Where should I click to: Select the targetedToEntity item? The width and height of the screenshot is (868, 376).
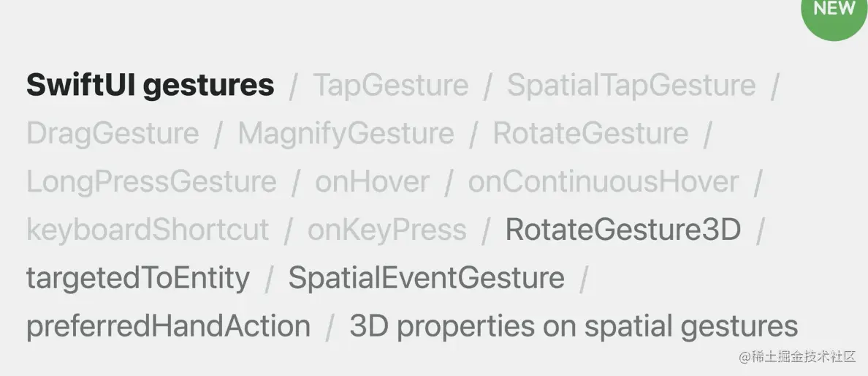click(138, 279)
